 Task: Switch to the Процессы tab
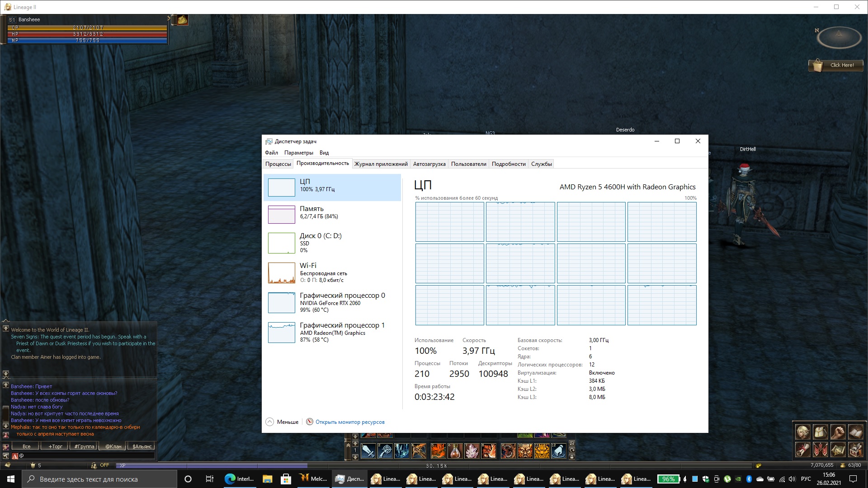278,164
